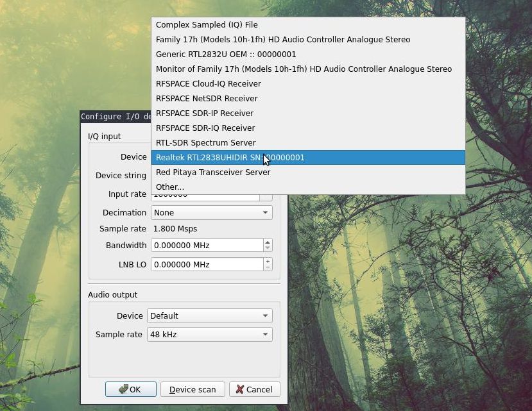This screenshot has width=532, height=411.
Task: Open Audio output Device dropdown
Action: point(209,315)
